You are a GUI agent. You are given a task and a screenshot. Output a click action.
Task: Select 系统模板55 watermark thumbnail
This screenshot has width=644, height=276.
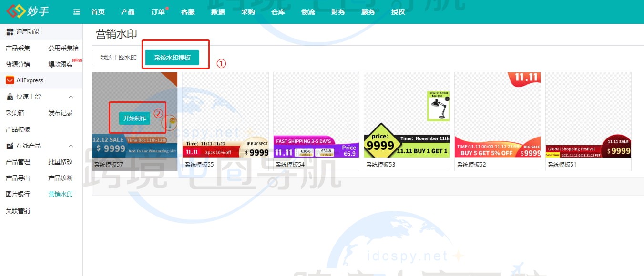pos(225,115)
